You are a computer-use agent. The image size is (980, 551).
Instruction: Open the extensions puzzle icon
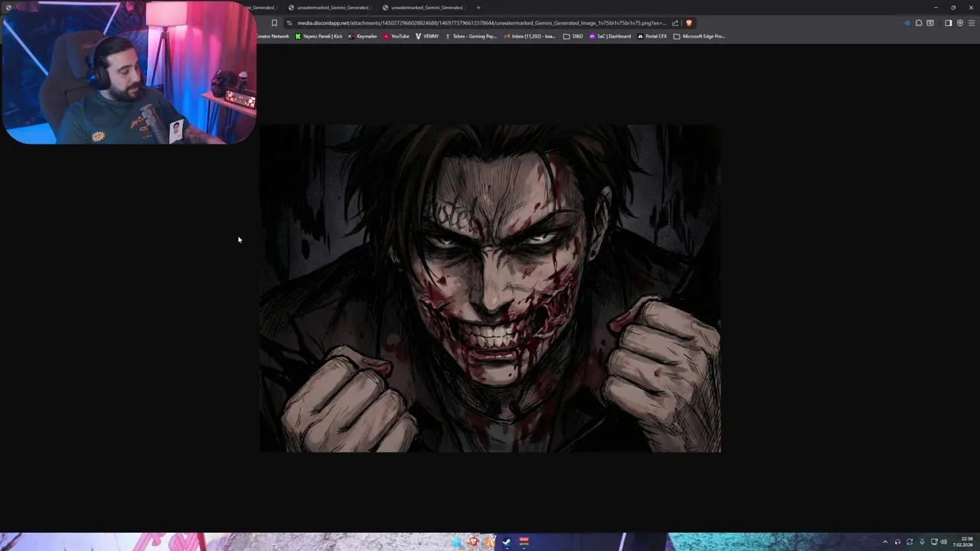pos(919,23)
